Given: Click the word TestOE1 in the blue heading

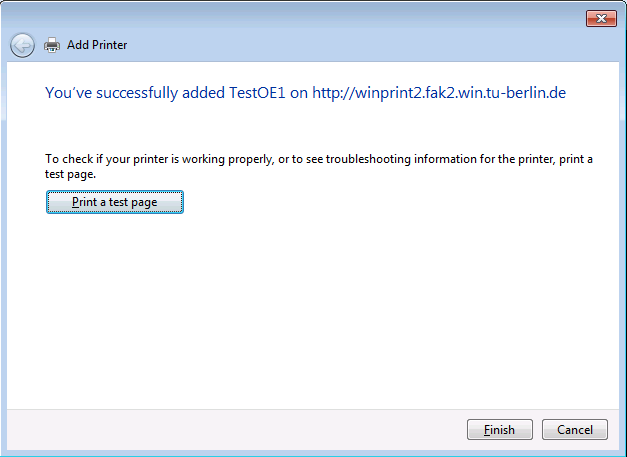Looking at the screenshot, I should click(257, 93).
